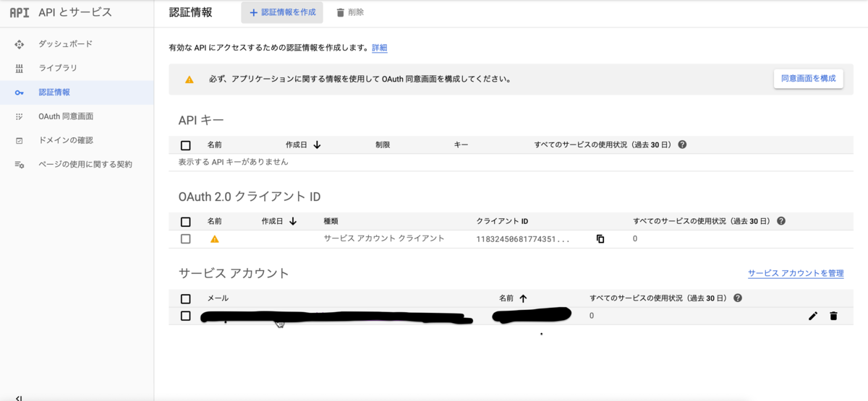Image resolution: width=868 pixels, height=401 pixels.
Task: Open the 認証情報を作成 dropdown button
Action: pos(282,12)
